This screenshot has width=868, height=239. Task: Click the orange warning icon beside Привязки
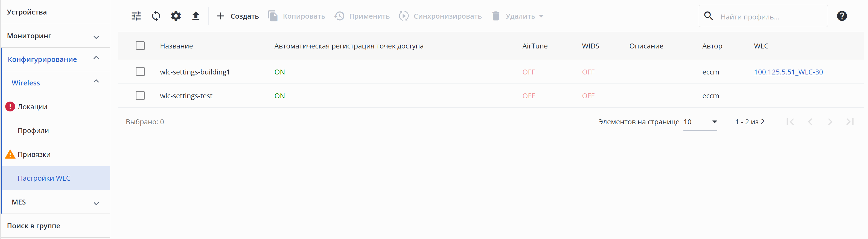10,154
